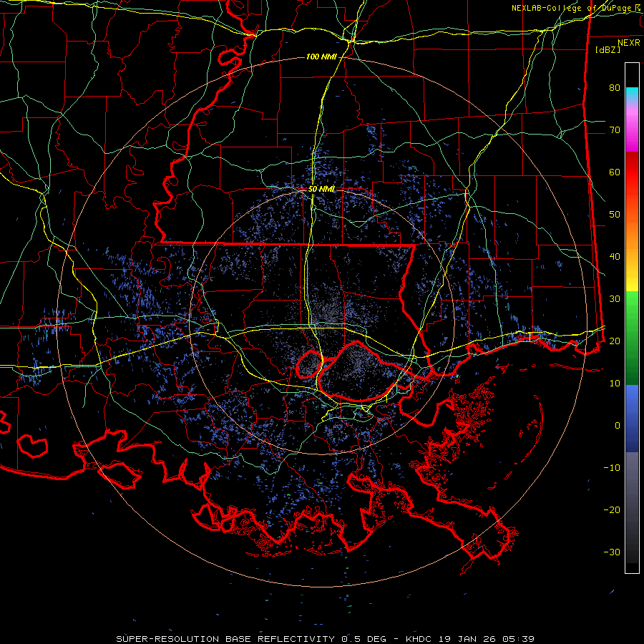Click the -30 value on the dBZ scale

[x=612, y=552]
